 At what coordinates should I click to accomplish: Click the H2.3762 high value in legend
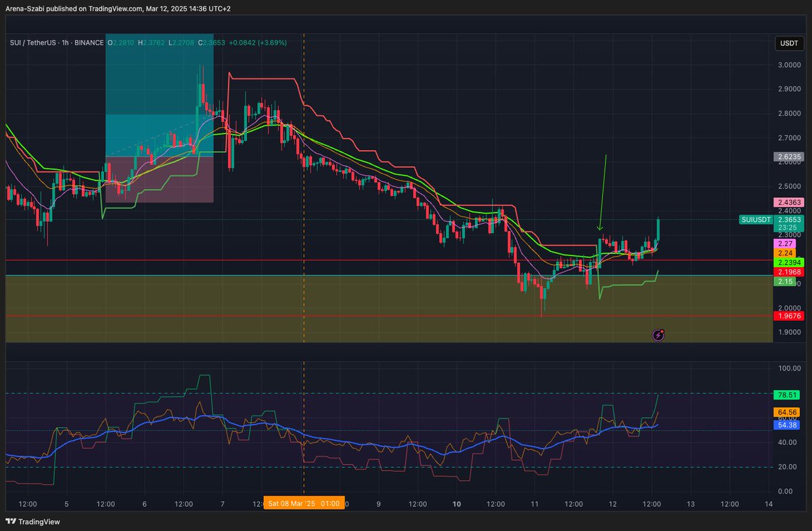pos(152,43)
